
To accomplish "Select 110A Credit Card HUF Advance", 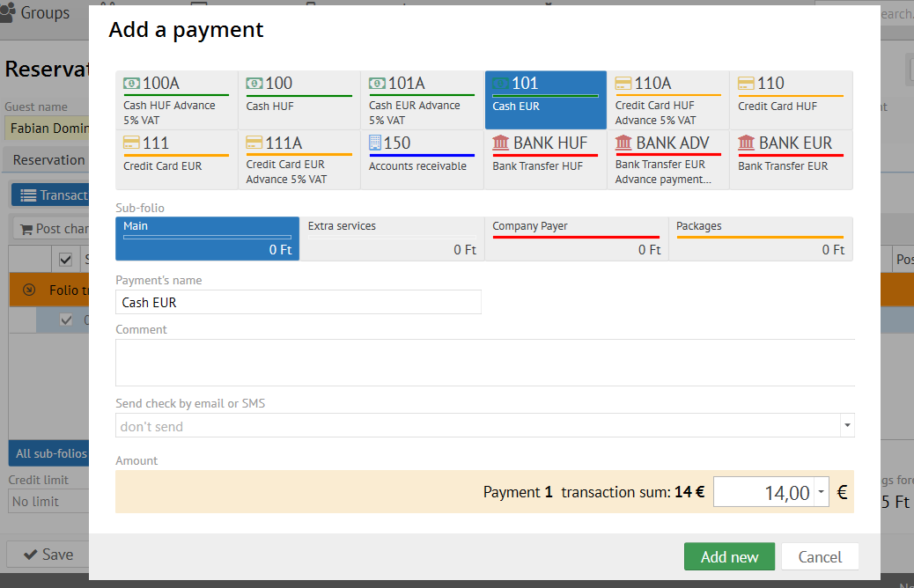I will pyautogui.click(x=667, y=99).
